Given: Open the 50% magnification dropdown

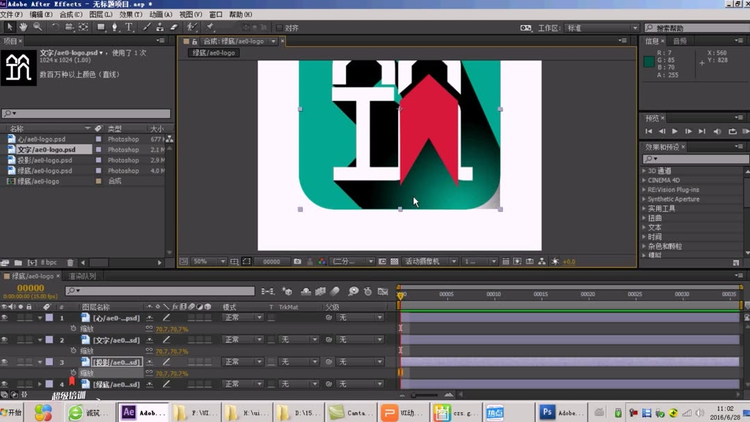Looking at the screenshot, I should 209,262.
